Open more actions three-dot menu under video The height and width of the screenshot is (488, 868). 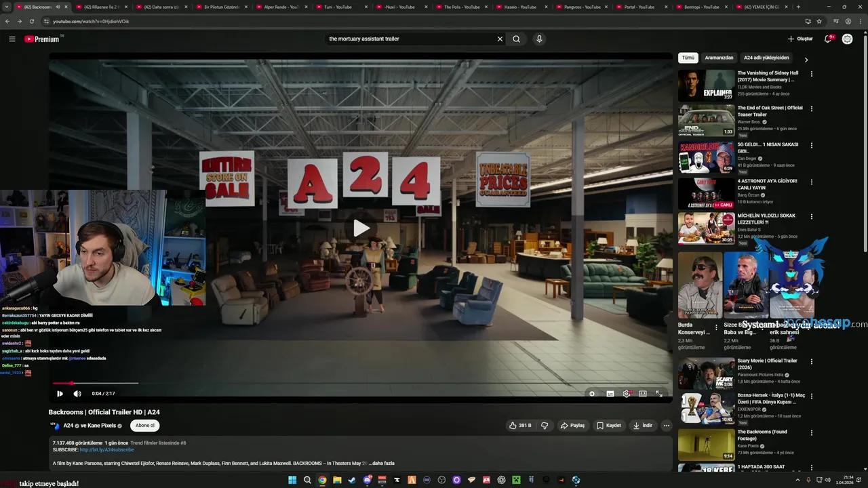tap(666, 426)
